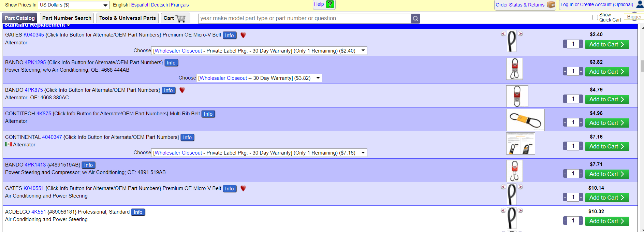The image size is (644, 232).
Task: Decrease quantity for CONTINENTAL 4040347
Action: point(565,146)
